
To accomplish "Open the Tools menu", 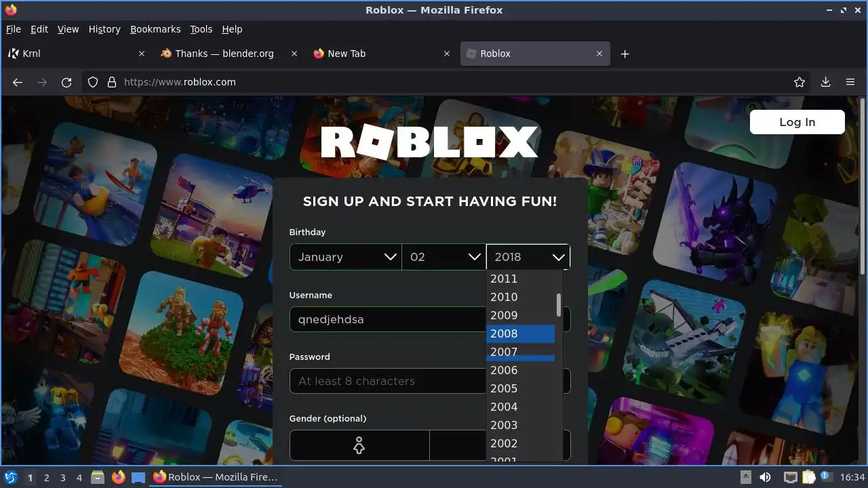I will (201, 29).
